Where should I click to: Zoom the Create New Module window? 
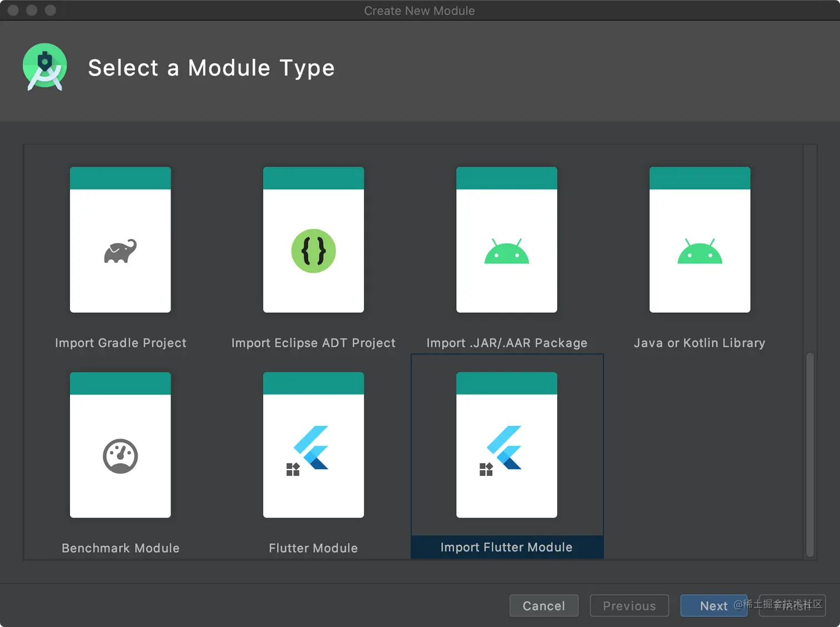[50, 10]
